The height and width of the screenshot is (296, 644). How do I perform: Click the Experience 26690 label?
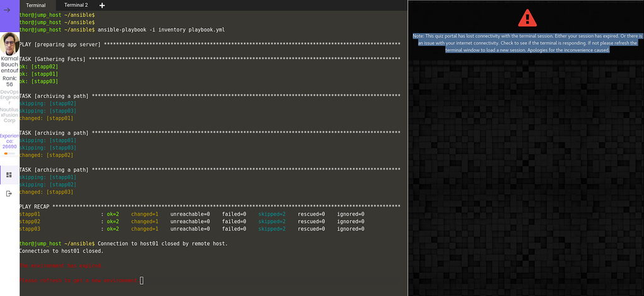(9, 141)
